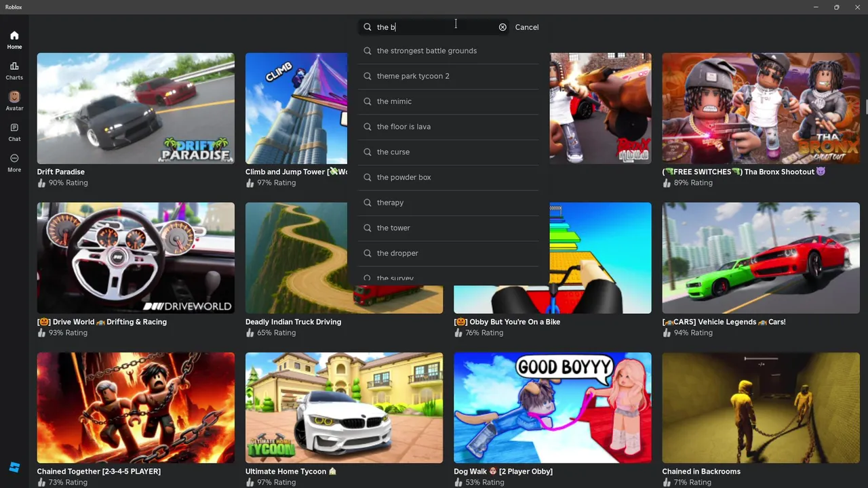This screenshot has height=488, width=868.
Task: Click the blue Roblox Studio icon at sidebar bottom
Action: [14, 468]
